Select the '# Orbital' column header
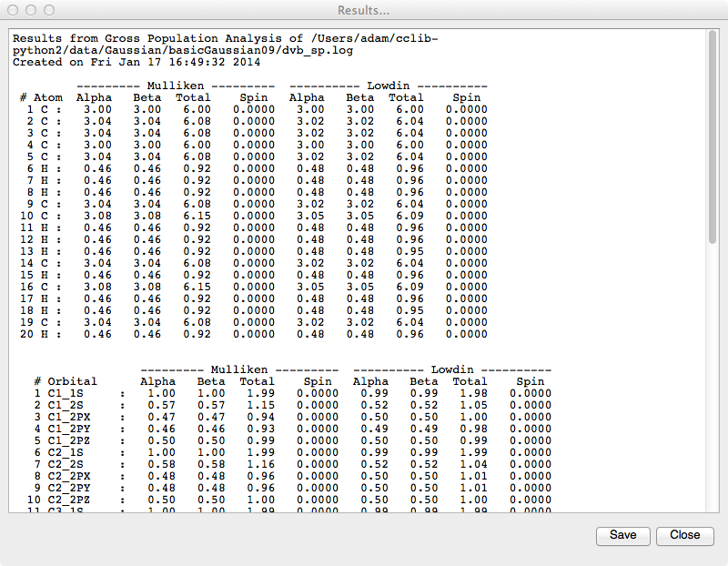Image resolution: width=728 pixels, height=566 pixels. [x=65, y=381]
